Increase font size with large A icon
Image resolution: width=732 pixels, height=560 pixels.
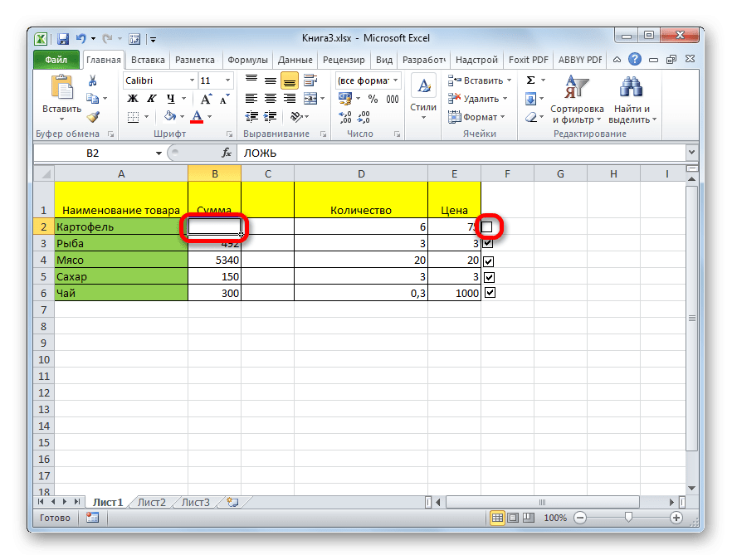tap(206, 99)
